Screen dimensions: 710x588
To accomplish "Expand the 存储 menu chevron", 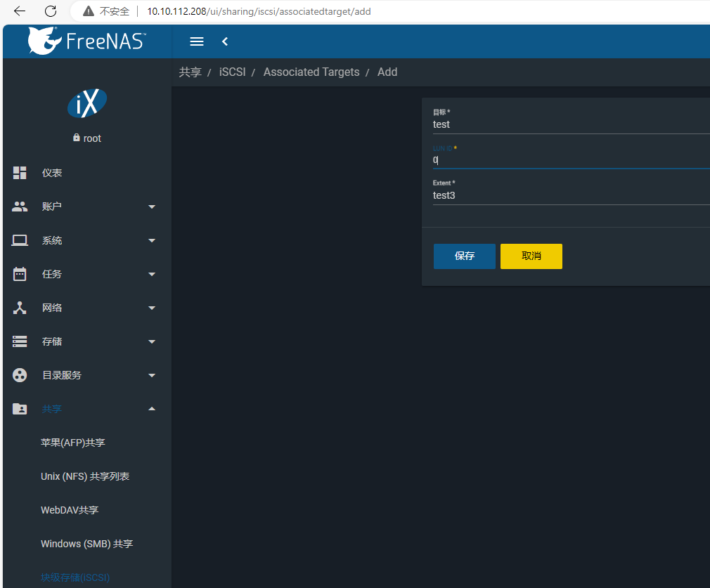I will [151, 341].
